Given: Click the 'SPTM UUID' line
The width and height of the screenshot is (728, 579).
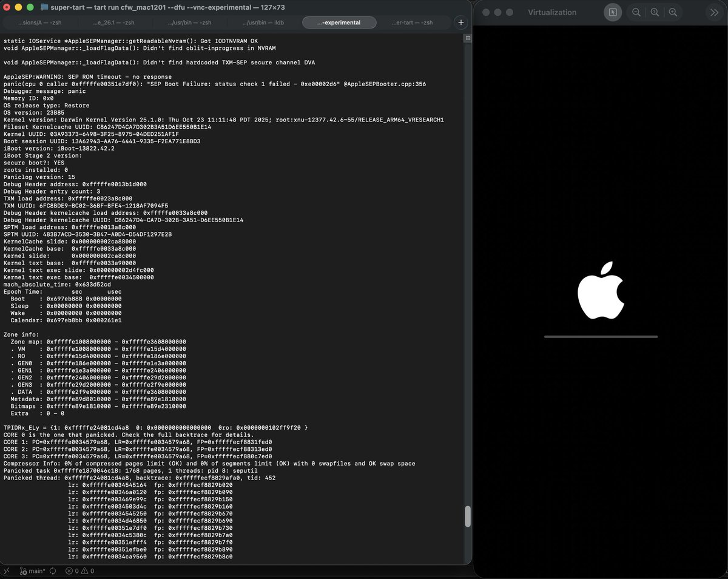Looking at the screenshot, I should point(87,234).
